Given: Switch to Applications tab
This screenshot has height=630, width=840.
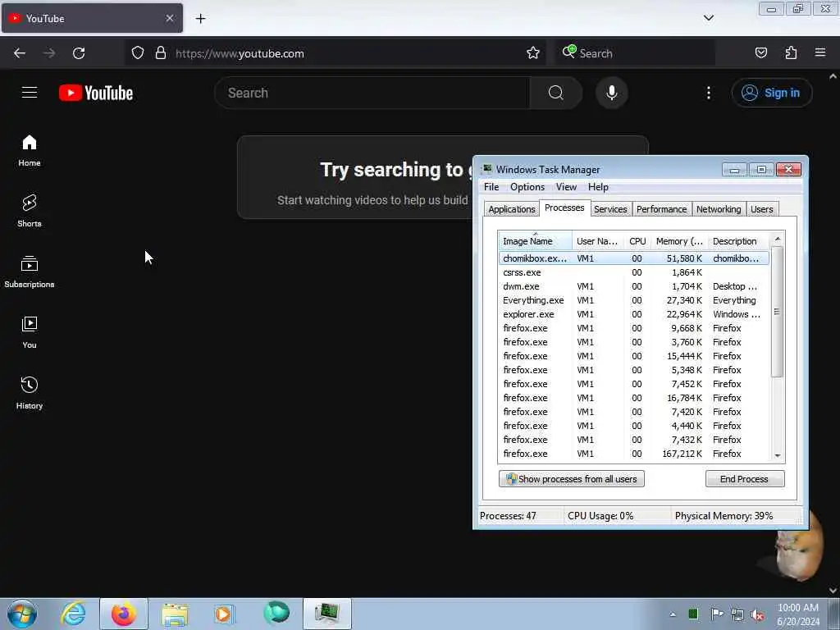Looking at the screenshot, I should (512, 209).
